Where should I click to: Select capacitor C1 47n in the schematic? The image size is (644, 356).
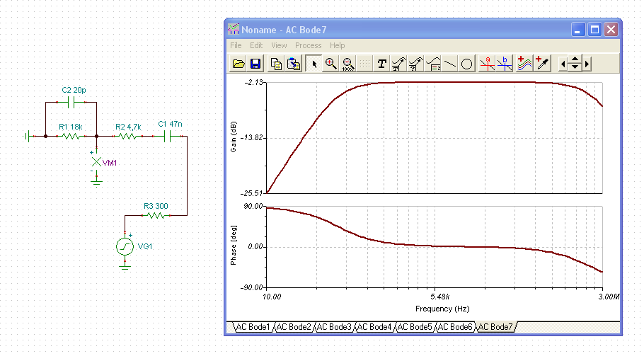coord(168,137)
